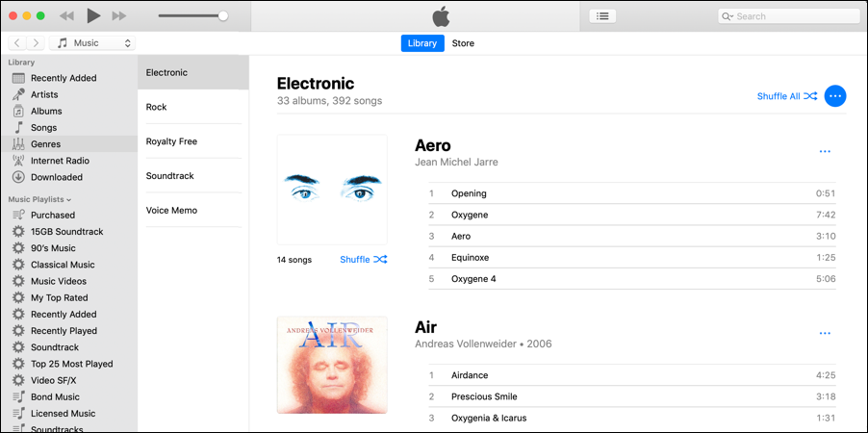The height and width of the screenshot is (433, 868).
Task: Open the Soundtrack smart playlist
Action: point(69,347)
